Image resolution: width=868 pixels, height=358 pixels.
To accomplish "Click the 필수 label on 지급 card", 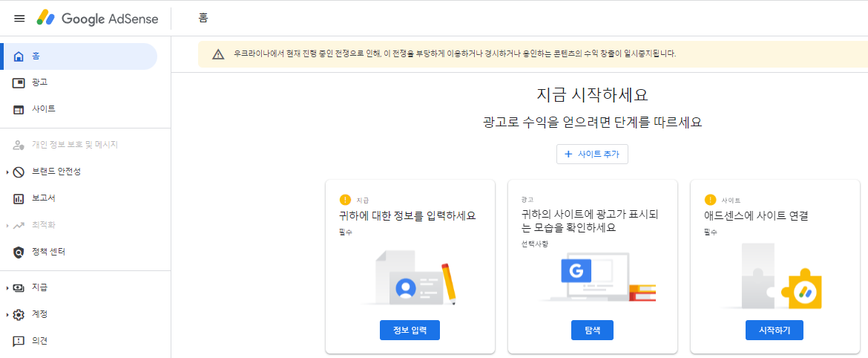I will coord(346,232).
